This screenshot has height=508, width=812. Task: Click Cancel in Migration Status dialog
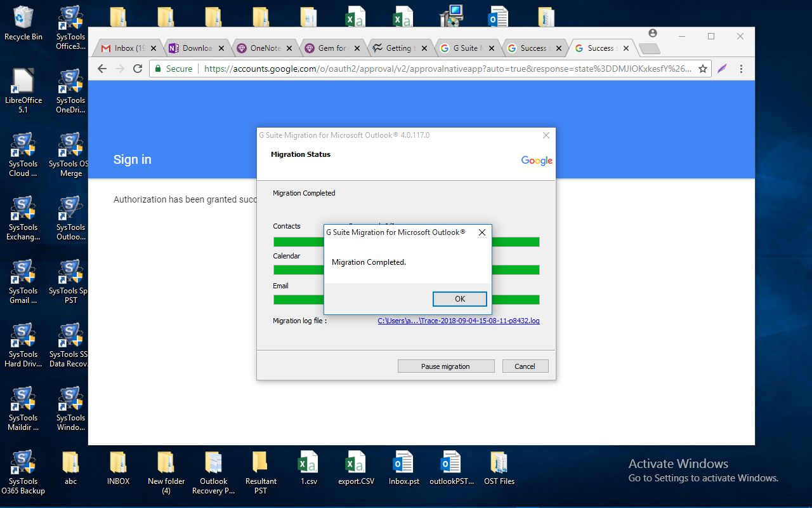[525, 366]
